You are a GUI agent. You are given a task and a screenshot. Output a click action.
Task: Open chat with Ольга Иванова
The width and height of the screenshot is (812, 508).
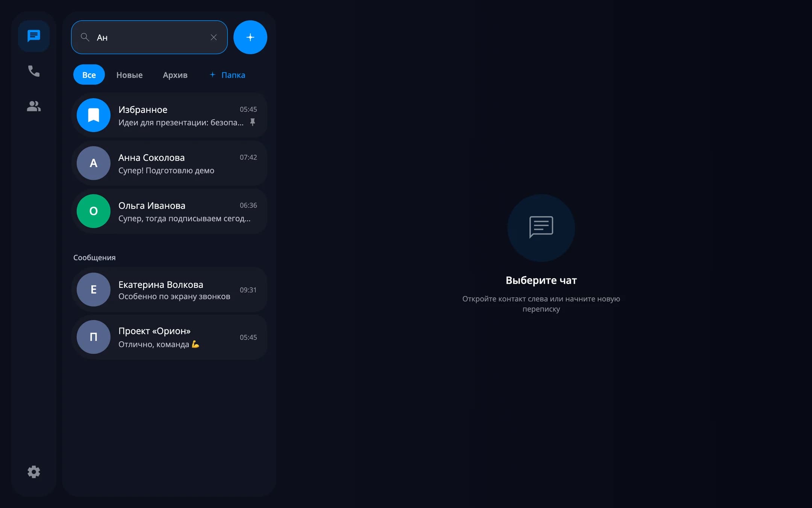(x=169, y=211)
